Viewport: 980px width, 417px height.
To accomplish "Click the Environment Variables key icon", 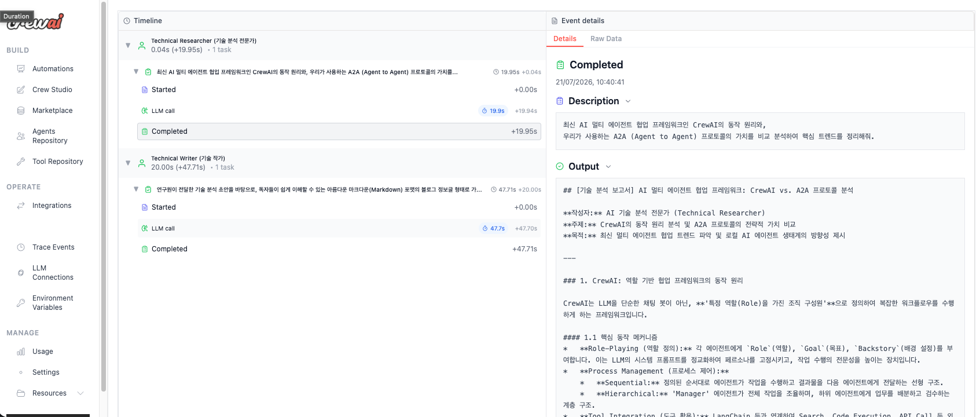I will click(21, 303).
